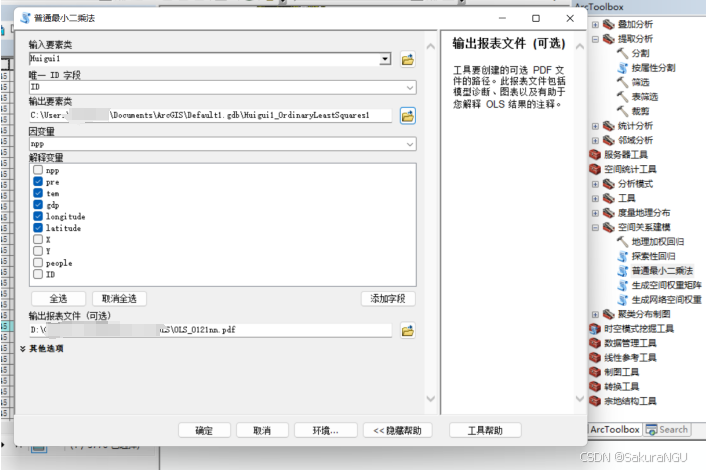Viewport: 706px width, 470px height.
Task: Check the X variable checkbox
Action: [x=38, y=239]
